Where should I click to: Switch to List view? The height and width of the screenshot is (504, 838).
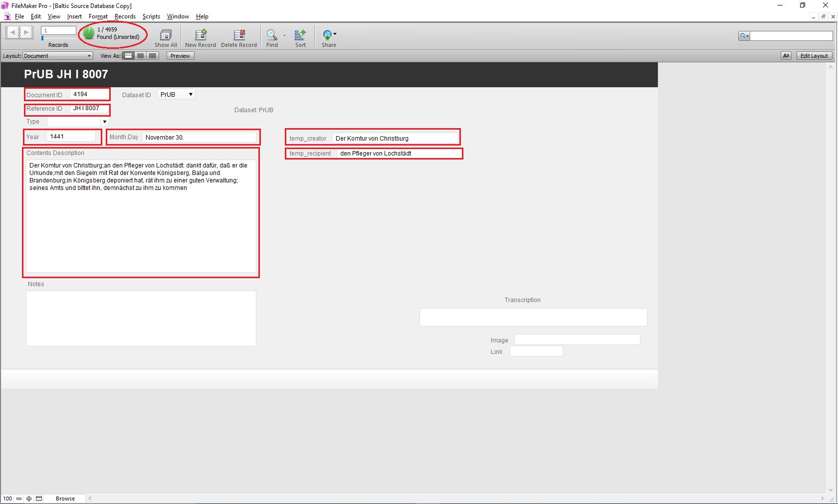141,56
